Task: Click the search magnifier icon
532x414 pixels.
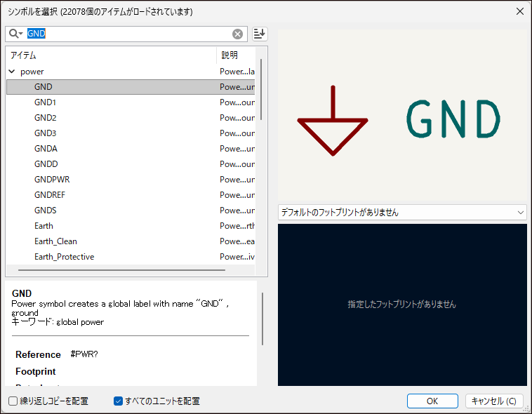Action: (x=15, y=34)
